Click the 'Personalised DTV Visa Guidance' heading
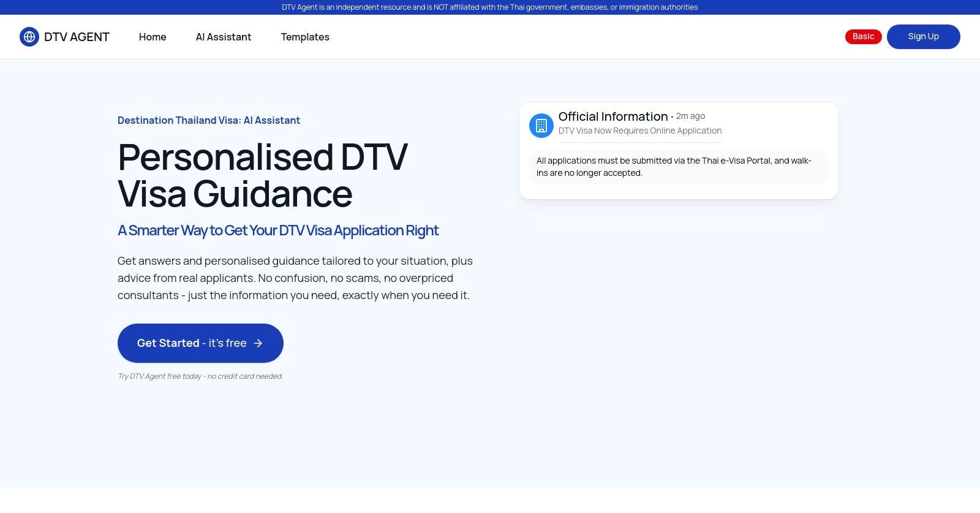 pyautogui.click(x=263, y=175)
